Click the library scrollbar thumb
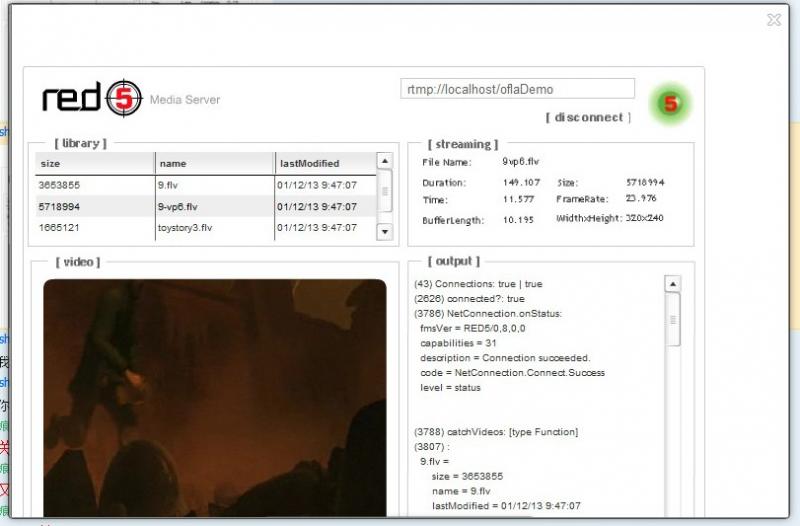The width and height of the screenshot is (800, 526). [385, 191]
